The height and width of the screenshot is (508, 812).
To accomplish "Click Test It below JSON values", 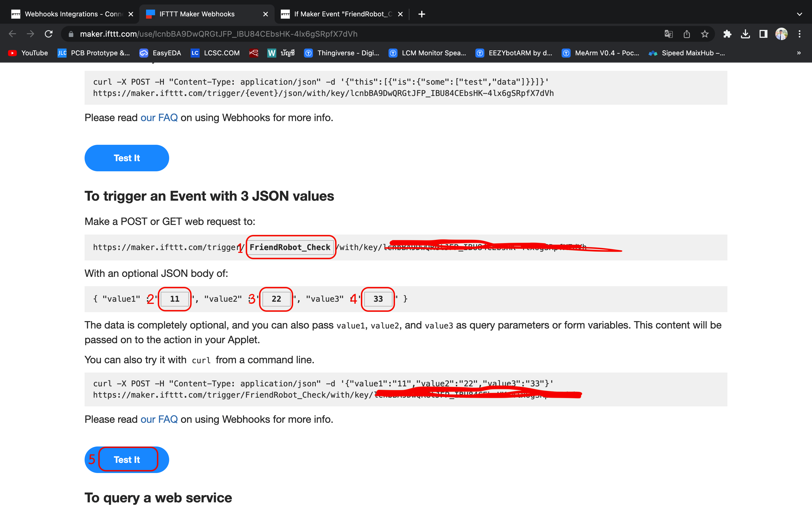I will [x=127, y=460].
